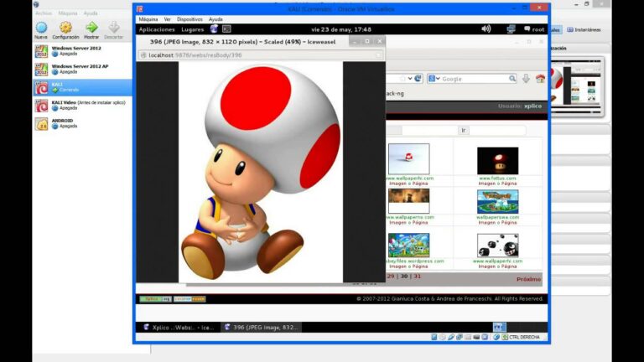
Task: Click the Google search input field
Action: (475, 79)
